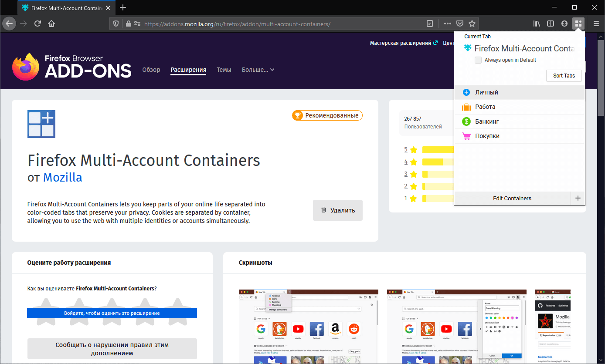Open the Темы tab
Image resolution: width=605 pixels, height=364 pixels.
(224, 70)
